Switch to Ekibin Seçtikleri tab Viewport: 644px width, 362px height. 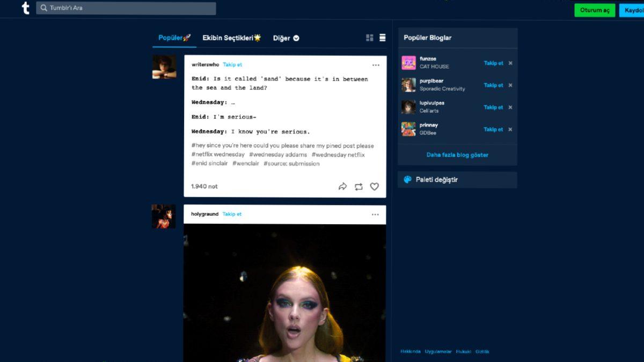point(231,38)
